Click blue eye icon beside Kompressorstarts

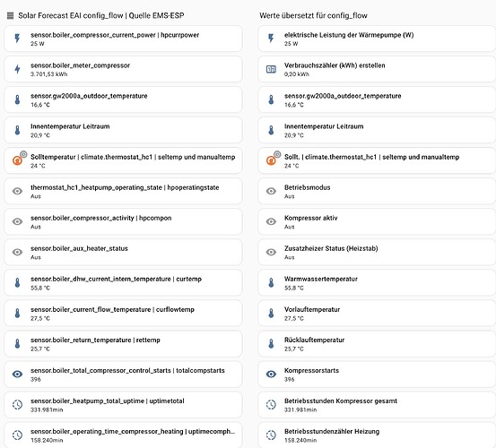(x=271, y=374)
